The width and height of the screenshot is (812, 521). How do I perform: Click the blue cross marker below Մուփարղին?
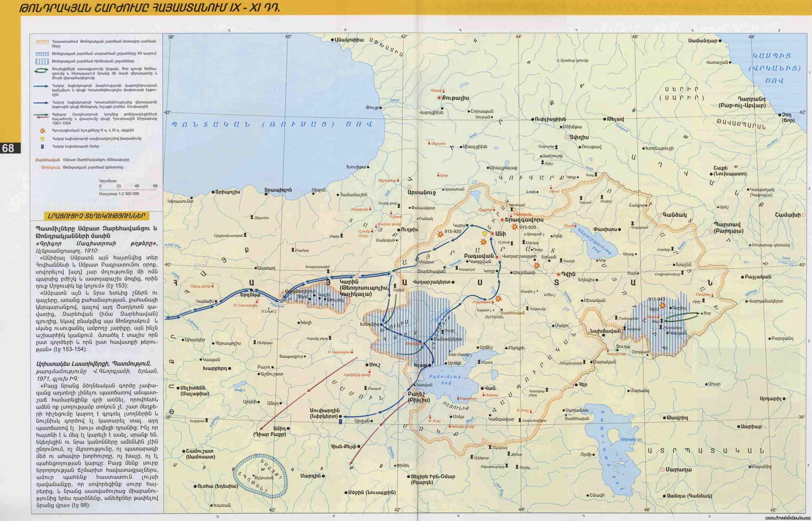pyautogui.click(x=340, y=421)
